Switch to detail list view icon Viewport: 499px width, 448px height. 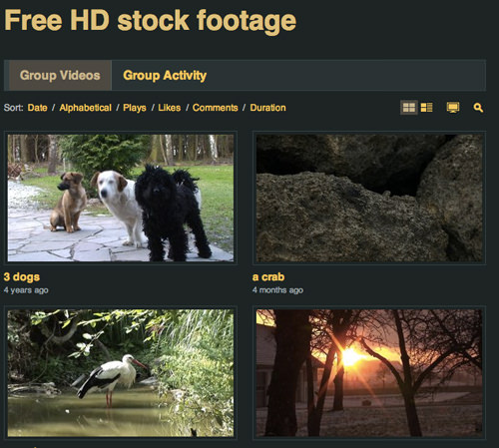pyautogui.click(x=426, y=108)
